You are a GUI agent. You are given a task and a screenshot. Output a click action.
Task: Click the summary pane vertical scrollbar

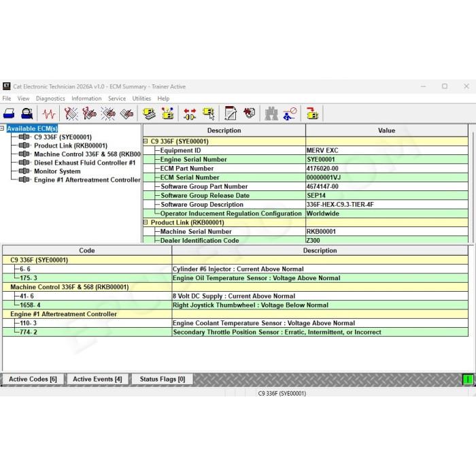pos(472,184)
